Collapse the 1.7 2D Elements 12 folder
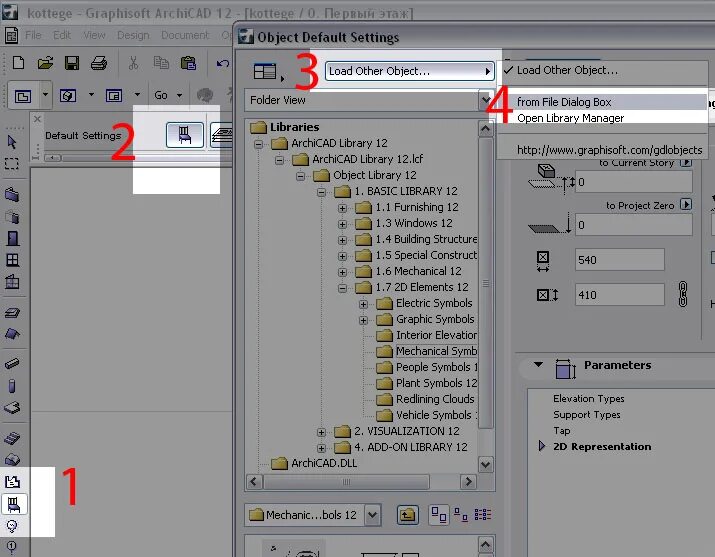The image size is (715, 557). [342, 288]
